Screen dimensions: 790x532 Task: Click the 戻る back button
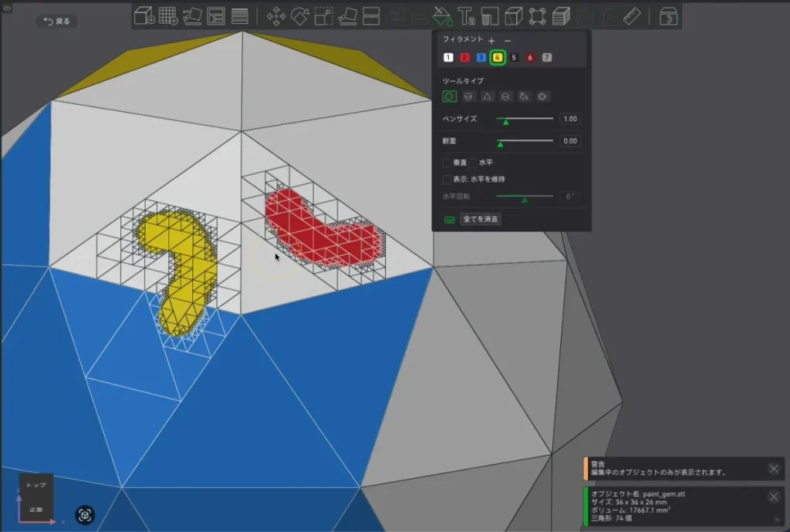click(x=57, y=21)
